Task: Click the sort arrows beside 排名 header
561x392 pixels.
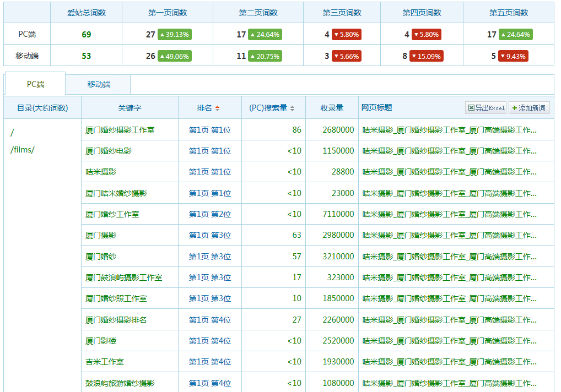Action: point(217,108)
